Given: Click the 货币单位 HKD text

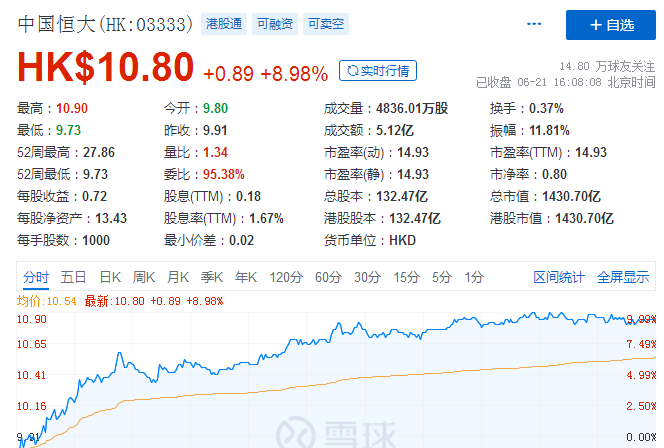Looking at the screenshot, I should [403, 241].
